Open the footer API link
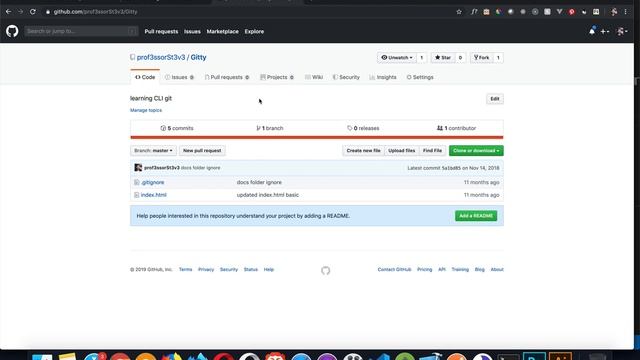 (442, 269)
